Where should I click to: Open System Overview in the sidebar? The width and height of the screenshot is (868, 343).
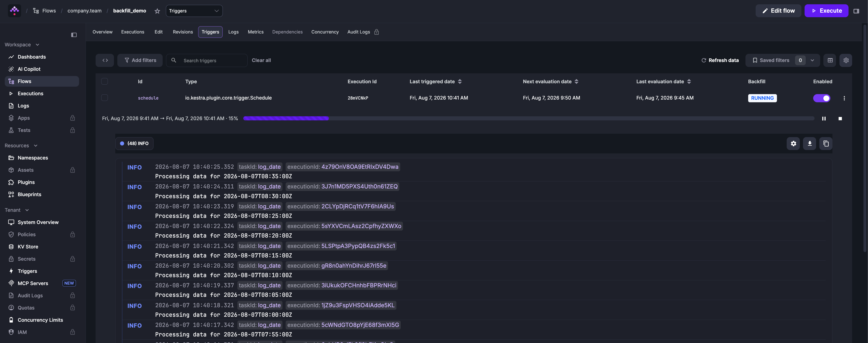[x=42, y=222]
